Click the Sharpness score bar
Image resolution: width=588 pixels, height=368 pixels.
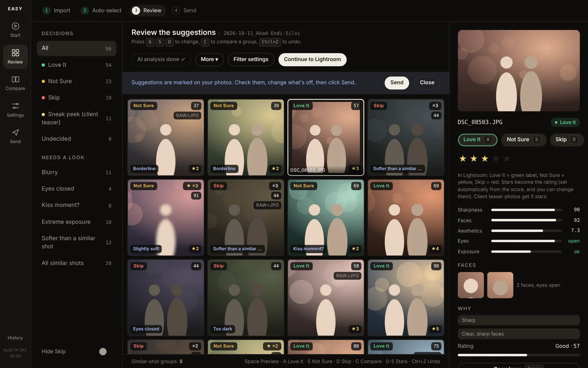coord(526,210)
